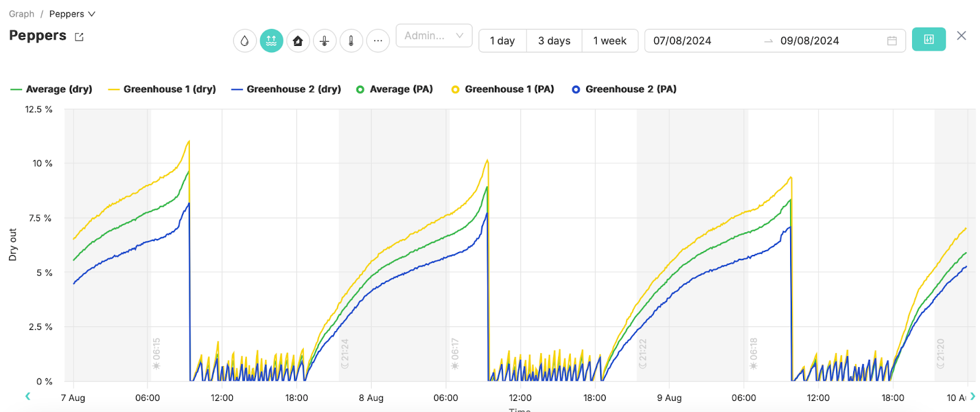Select the crossed thermometer preset icon
This screenshot has height=412, width=980.
point(325,41)
